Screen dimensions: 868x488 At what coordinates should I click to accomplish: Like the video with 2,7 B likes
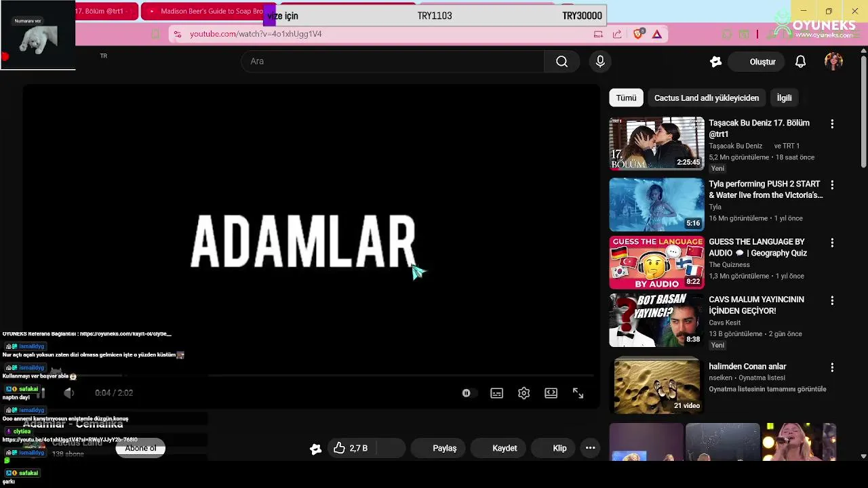(351, 448)
